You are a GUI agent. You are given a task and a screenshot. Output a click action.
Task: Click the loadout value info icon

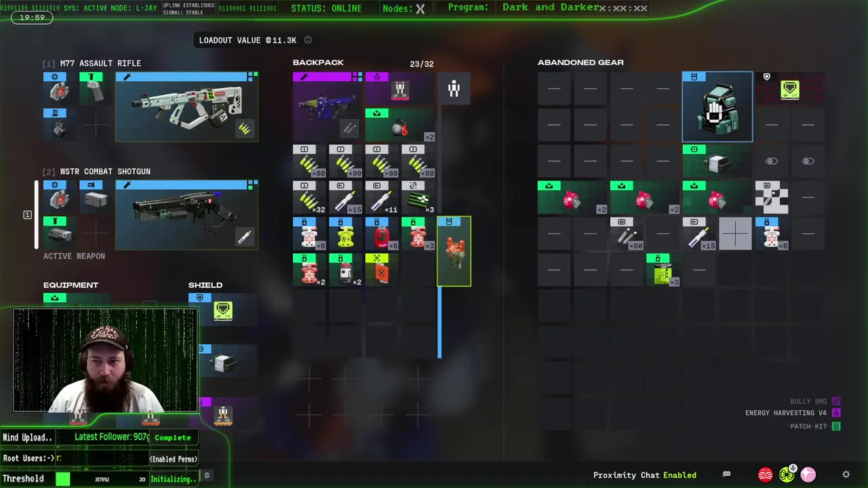[x=308, y=40]
